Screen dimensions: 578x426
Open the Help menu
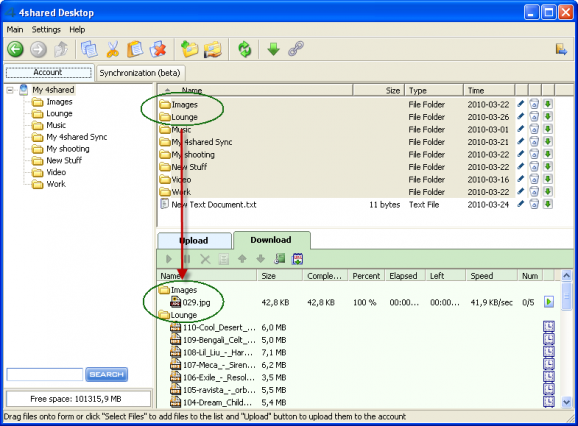[77, 29]
